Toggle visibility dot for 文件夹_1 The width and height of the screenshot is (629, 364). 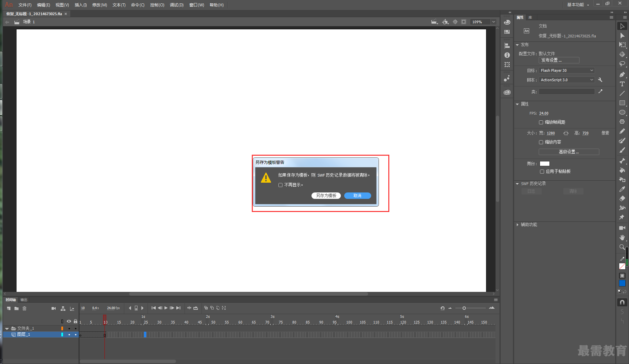pos(69,328)
